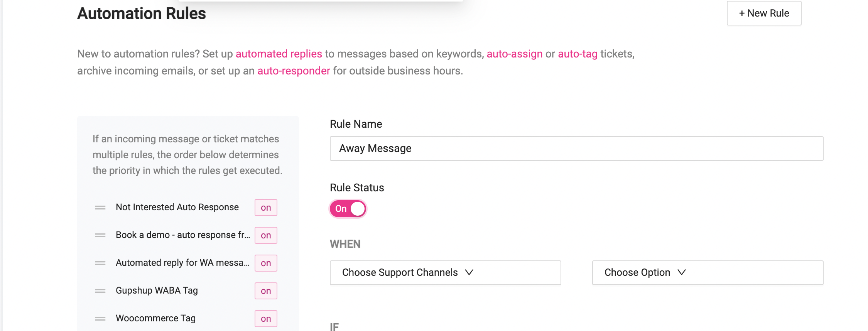Grab drag handle for Woocommerce Tag
Image resolution: width=868 pixels, height=331 pixels.
tap(100, 319)
